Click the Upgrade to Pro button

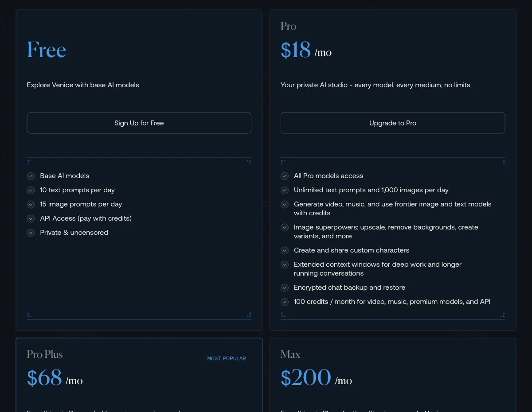point(393,123)
